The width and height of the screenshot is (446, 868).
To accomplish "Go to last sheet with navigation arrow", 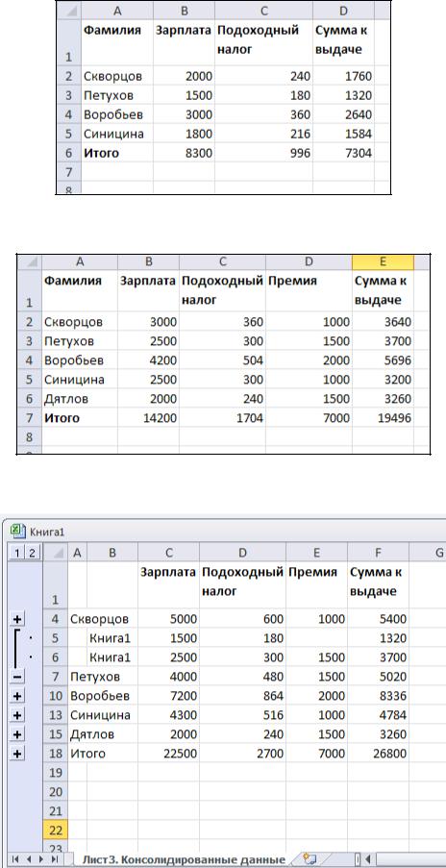I will pos(55,859).
